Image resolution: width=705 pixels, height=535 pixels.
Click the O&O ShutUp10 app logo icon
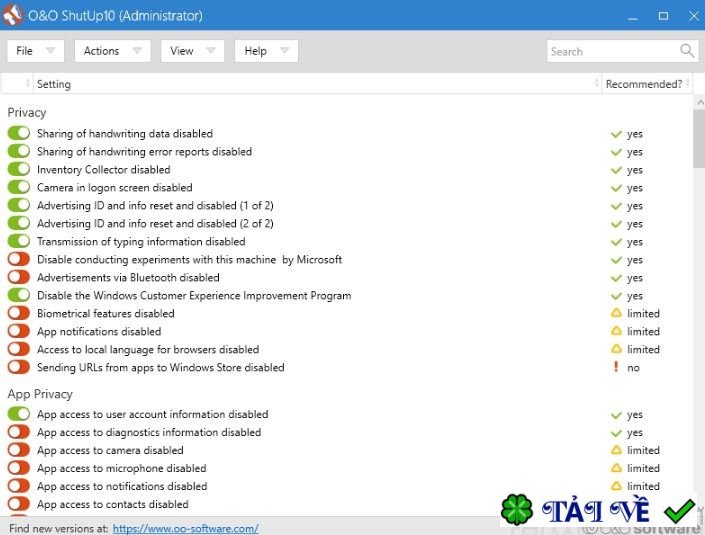(x=12, y=15)
